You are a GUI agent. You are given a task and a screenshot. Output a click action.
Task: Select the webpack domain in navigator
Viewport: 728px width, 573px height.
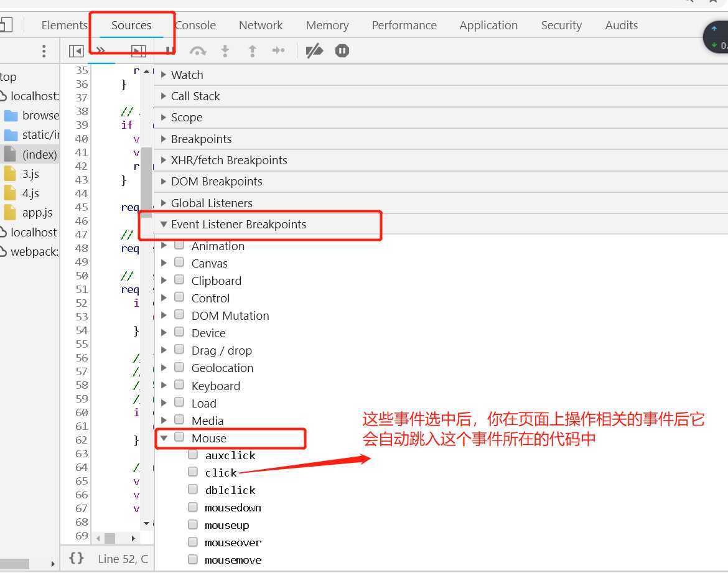[30, 252]
